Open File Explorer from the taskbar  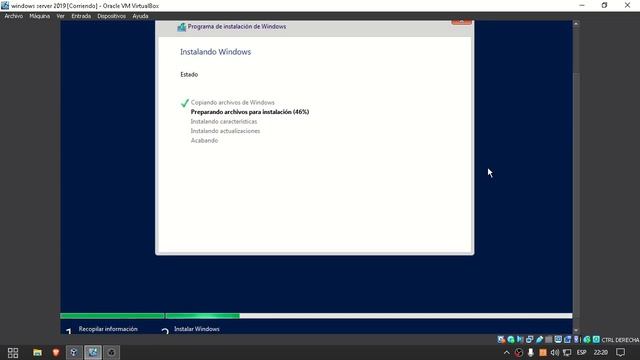pos(37,353)
